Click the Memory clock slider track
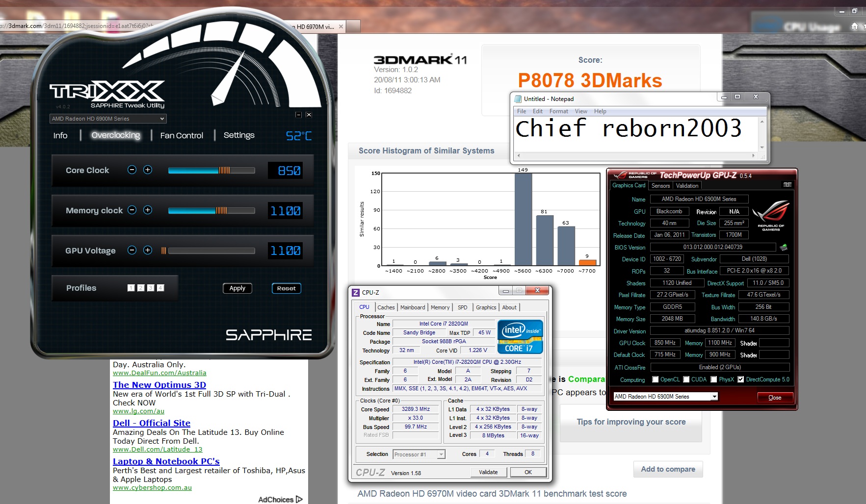The image size is (866, 504). click(x=211, y=210)
